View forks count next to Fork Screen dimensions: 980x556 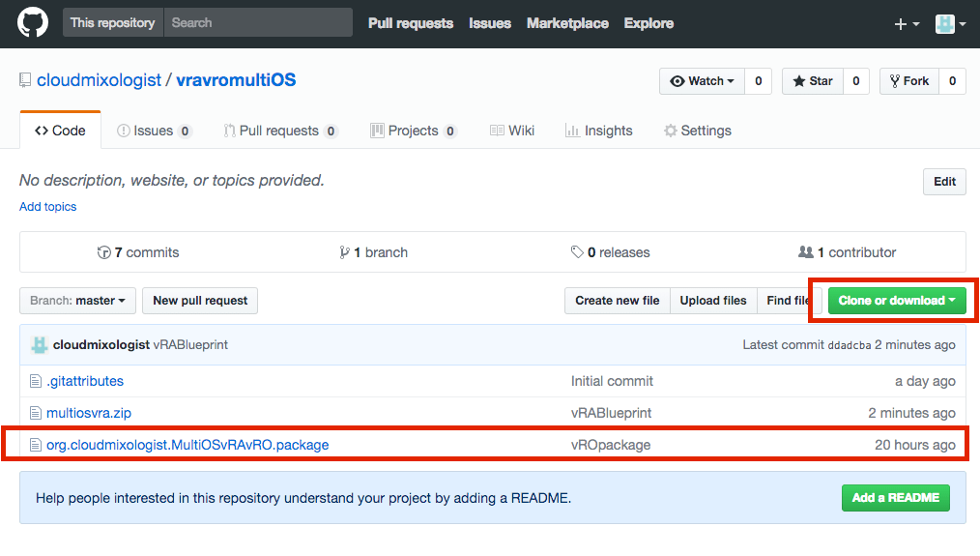pyautogui.click(x=953, y=81)
